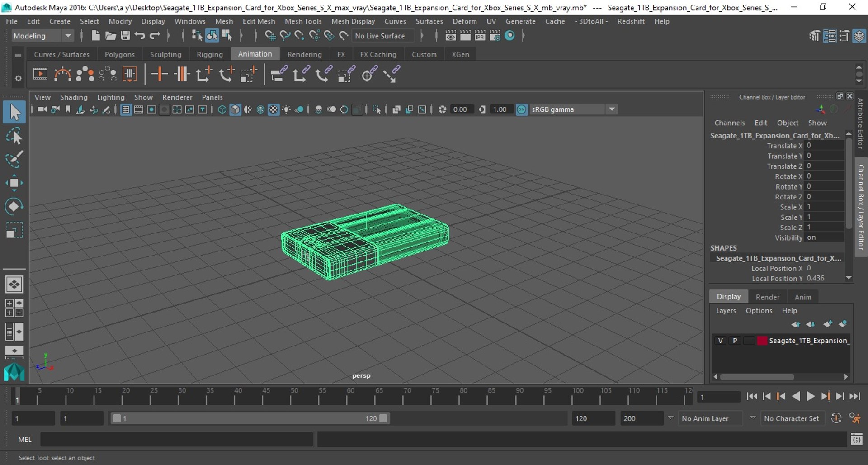Toggle layer P playback box
This screenshot has width=868, height=465.
click(x=735, y=341)
